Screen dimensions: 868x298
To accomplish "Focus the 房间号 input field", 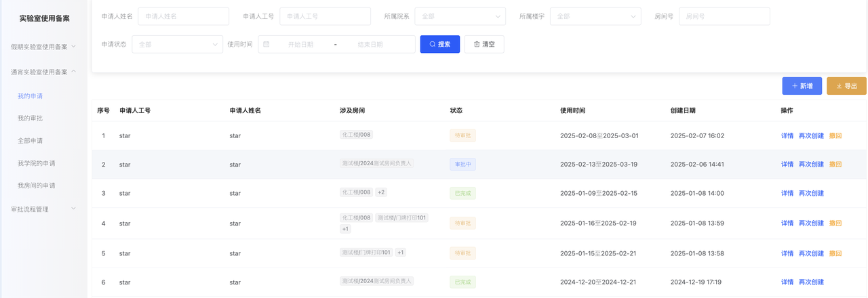I will pyautogui.click(x=724, y=16).
